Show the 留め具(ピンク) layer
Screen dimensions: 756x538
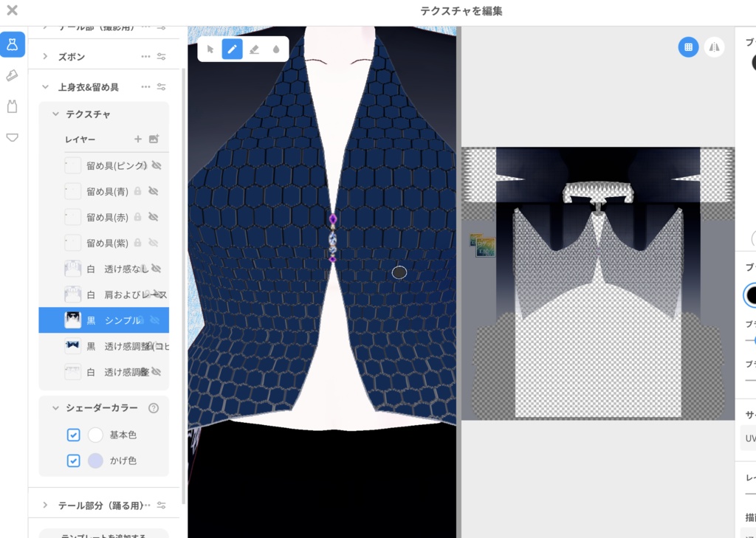pos(157,165)
